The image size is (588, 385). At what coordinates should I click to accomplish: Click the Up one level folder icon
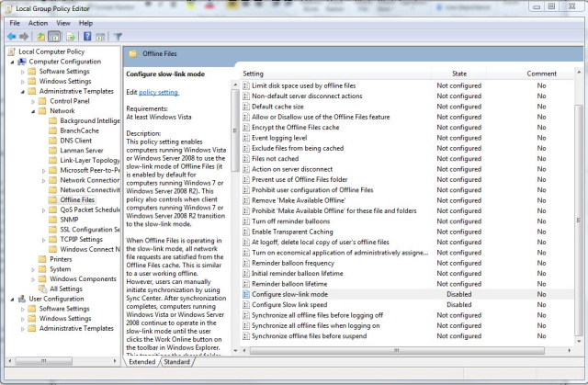42,37
